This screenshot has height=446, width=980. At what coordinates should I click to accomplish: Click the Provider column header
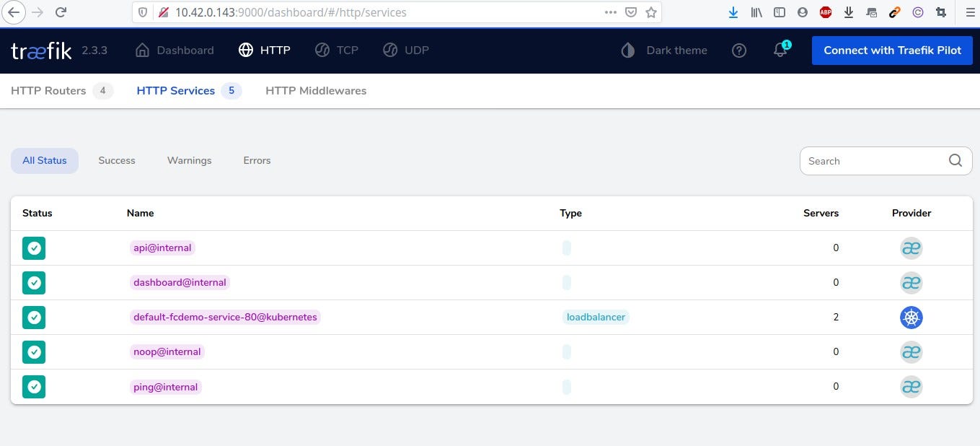(x=911, y=214)
